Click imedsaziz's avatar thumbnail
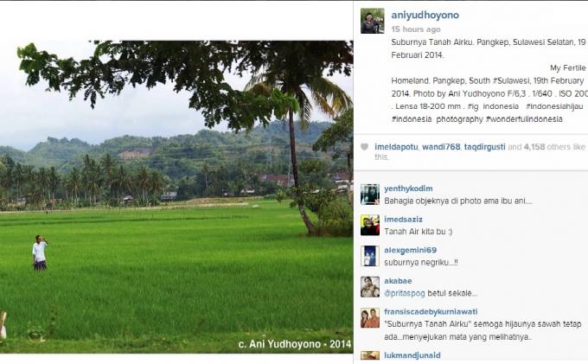The image size is (588, 364). coord(370,225)
